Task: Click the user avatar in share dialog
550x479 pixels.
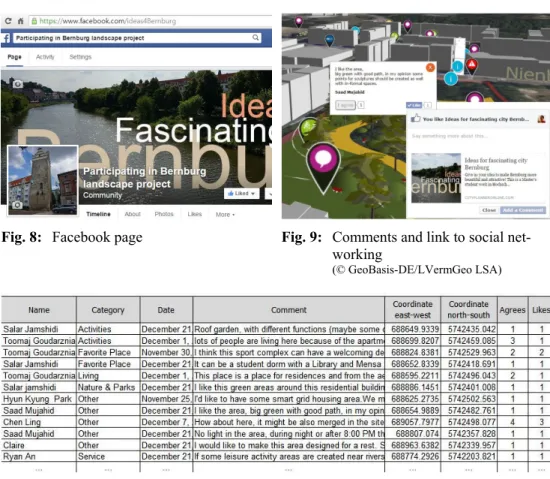Action: 541,119
